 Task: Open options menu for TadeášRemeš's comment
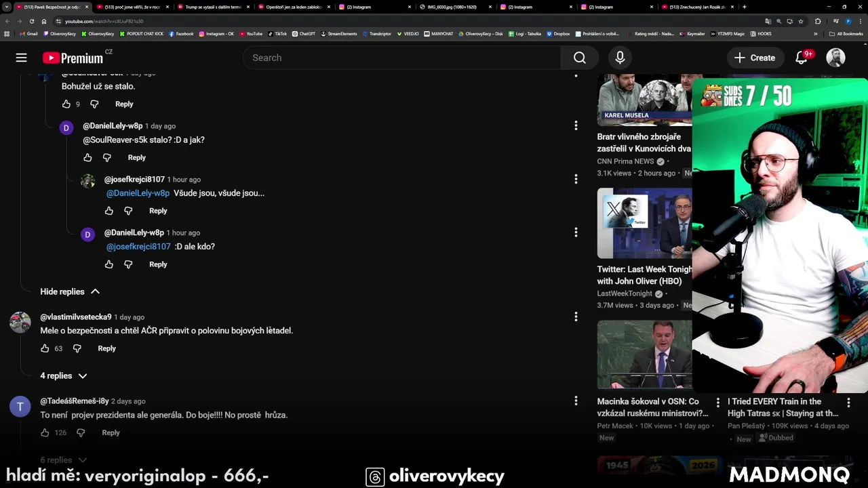[x=576, y=401]
